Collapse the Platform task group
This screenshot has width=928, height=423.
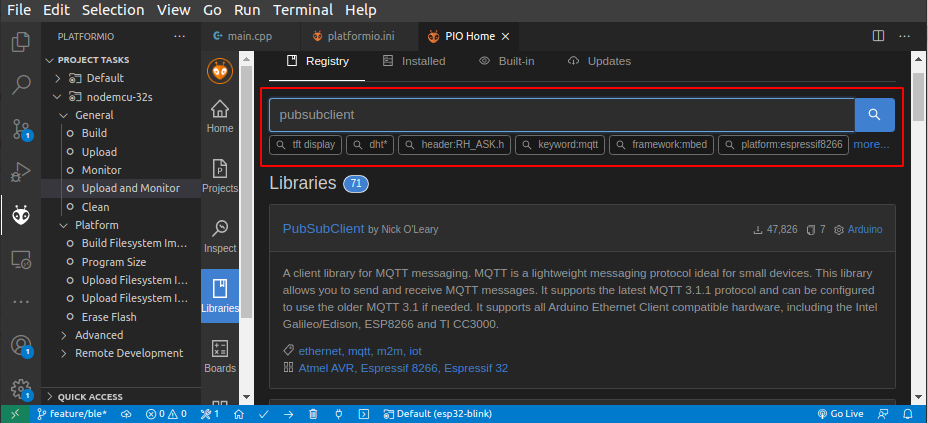pyautogui.click(x=64, y=225)
